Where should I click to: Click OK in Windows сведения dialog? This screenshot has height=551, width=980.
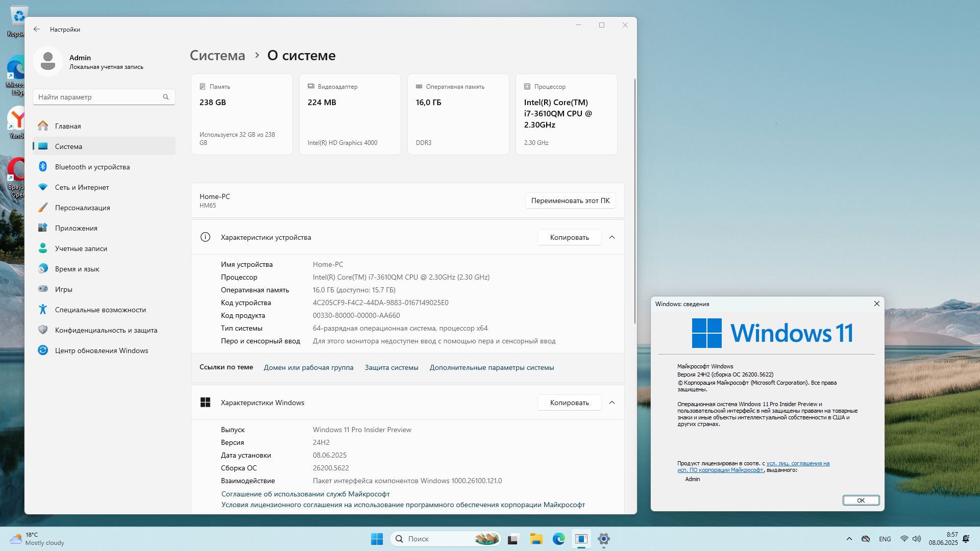click(x=861, y=500)
